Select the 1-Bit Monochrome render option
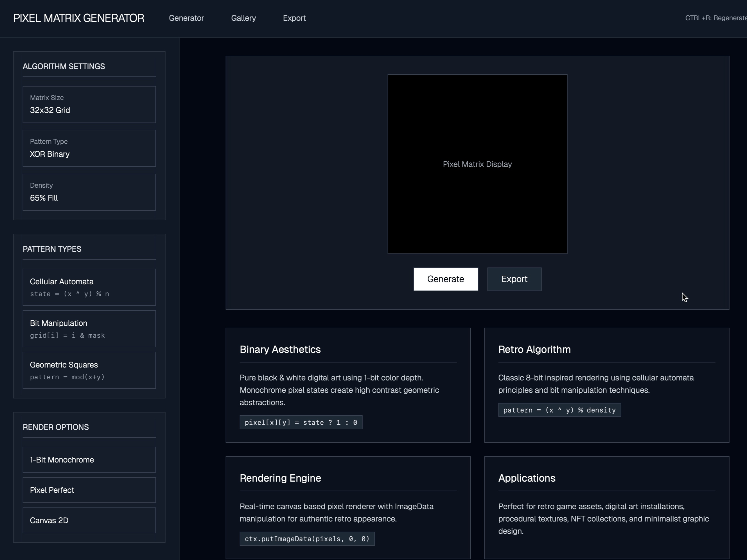Image resolution: width=747 pixels, height=560 pixels. pyautogui.click(x=89, y=460)
